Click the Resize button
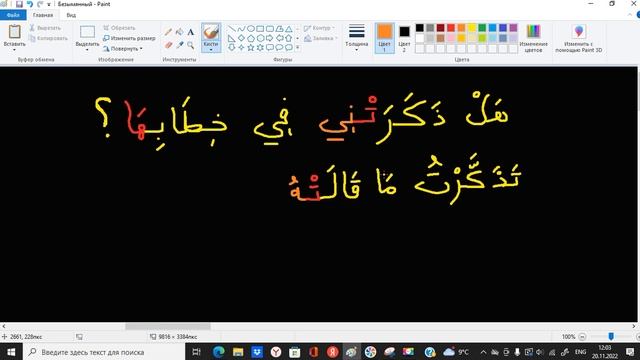Screen dimensions: 640x360 (x=129, y=38)
